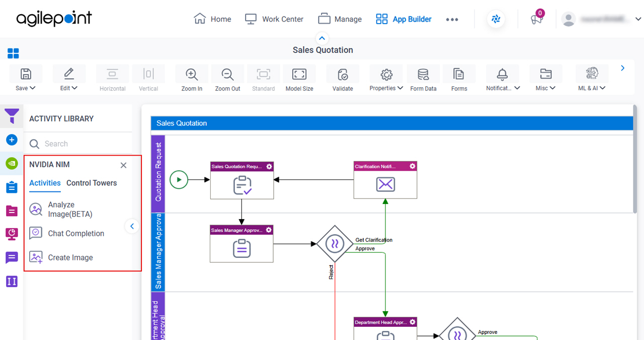
Task: Click the magenta document sidebar icon
Action: [12, 211]
